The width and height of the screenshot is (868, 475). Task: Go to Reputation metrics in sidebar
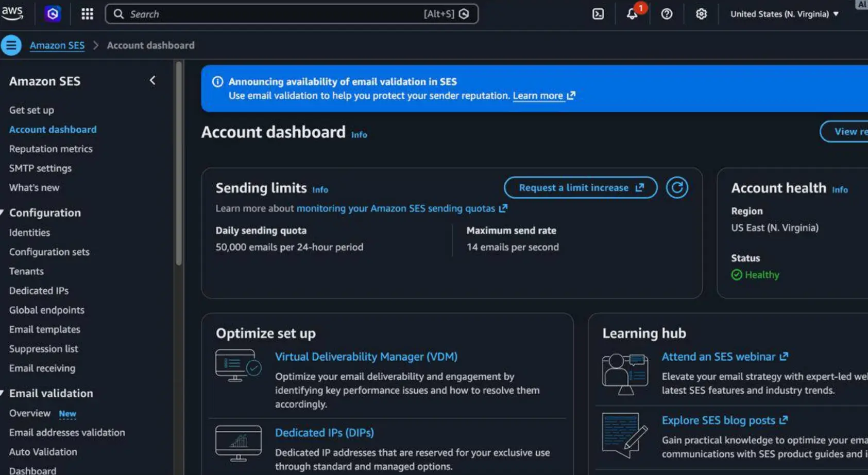pyautogui.click(x=51, y=149)
